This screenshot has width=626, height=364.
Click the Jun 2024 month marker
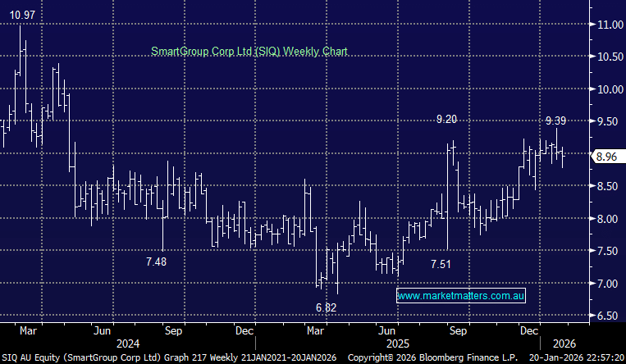102,332
